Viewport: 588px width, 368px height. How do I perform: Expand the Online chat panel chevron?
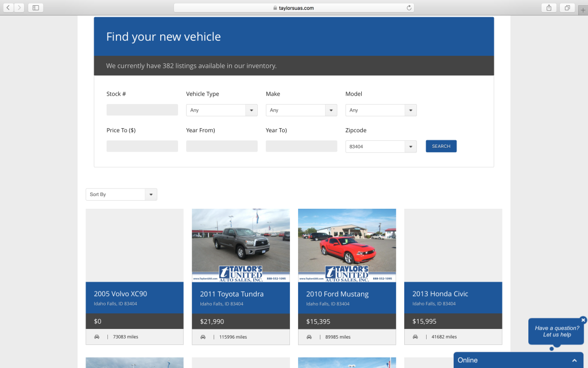point(574,361)
